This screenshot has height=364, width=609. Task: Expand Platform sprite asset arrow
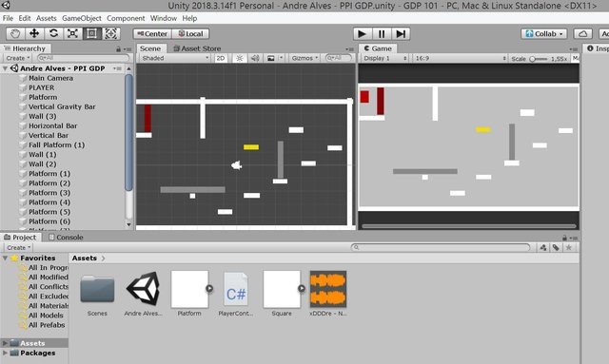pyautogui.click(x=209, y=289)
